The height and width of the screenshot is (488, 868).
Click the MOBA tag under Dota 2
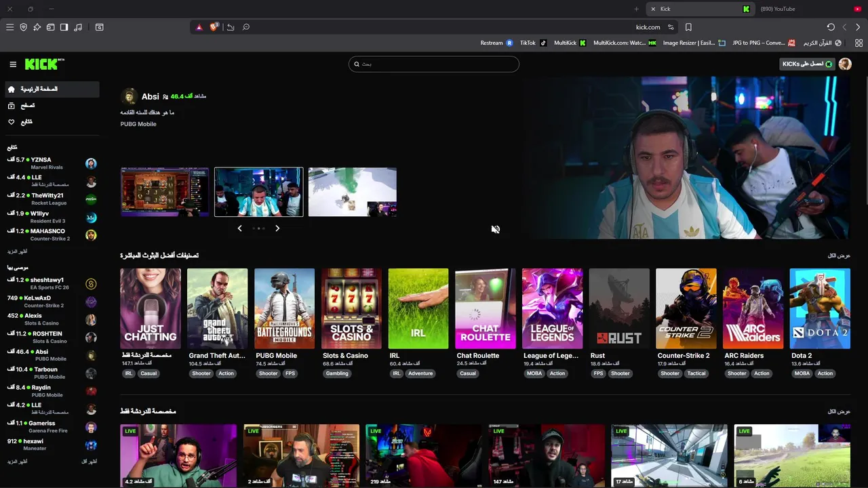(802, 373)
